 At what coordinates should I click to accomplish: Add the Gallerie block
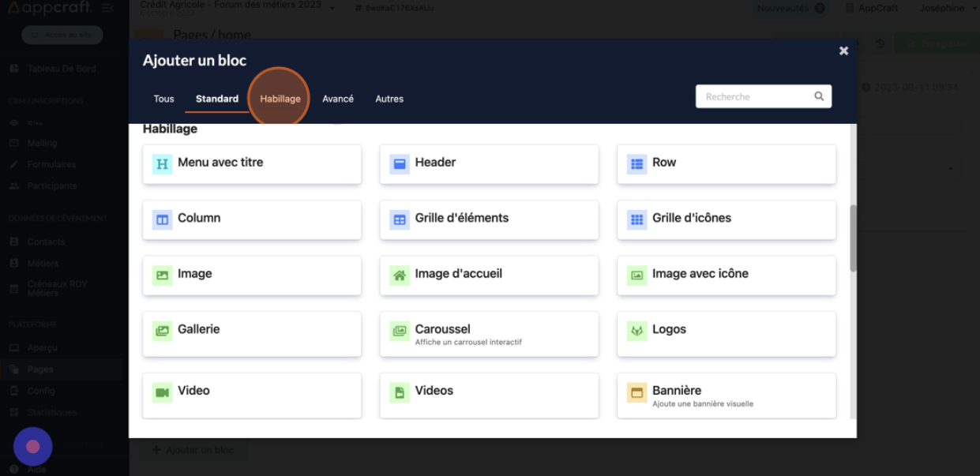click(252, 334)
